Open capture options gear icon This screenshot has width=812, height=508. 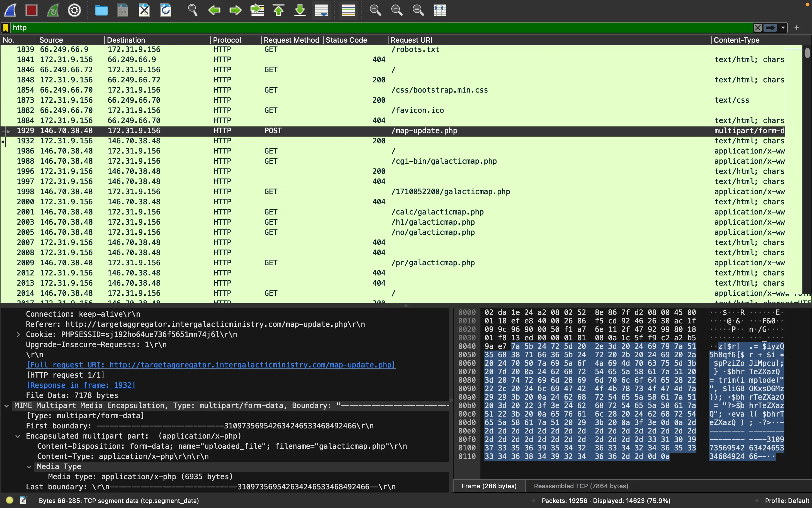pyautogui.click(x=74, y=10)
